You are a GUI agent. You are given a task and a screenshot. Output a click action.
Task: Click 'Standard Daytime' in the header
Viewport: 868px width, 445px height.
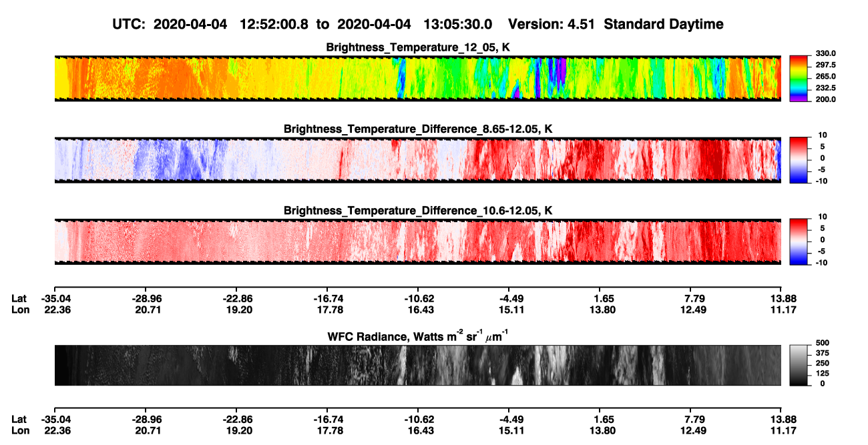(x=664, y=24)
